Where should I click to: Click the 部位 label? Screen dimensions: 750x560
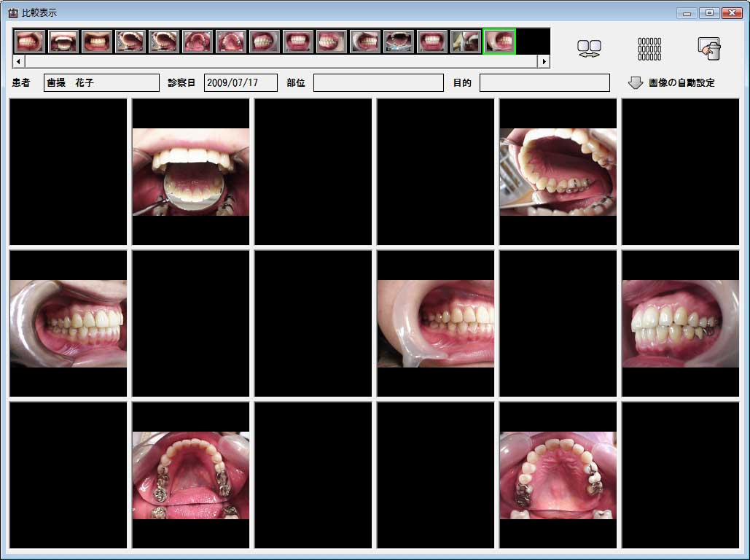click(x=296, y=83)
